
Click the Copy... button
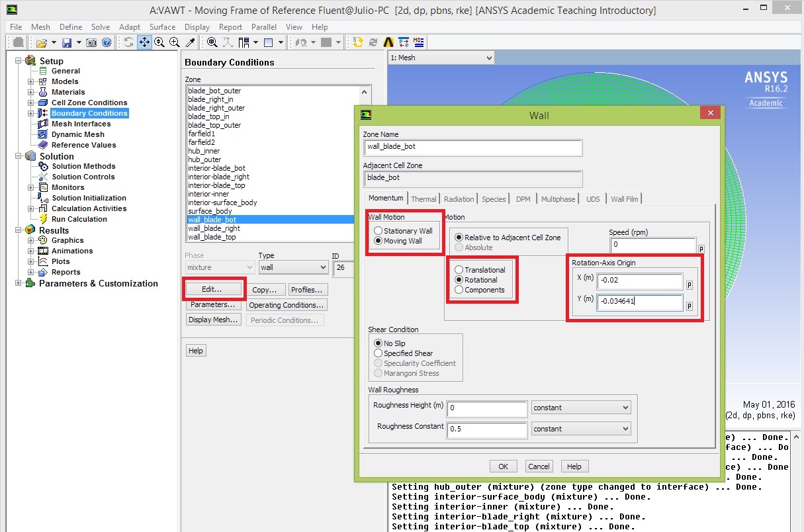pyautogui.click(x=265, y=290)
